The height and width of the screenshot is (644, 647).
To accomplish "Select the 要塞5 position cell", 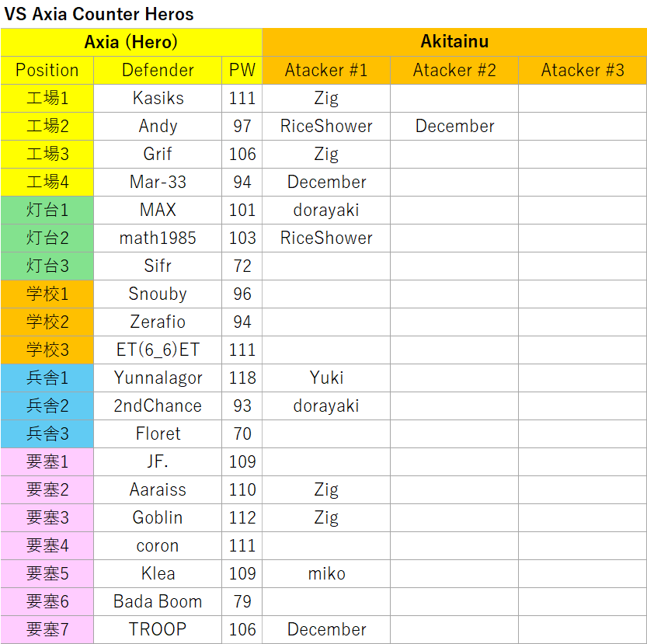I will [47, 573].
